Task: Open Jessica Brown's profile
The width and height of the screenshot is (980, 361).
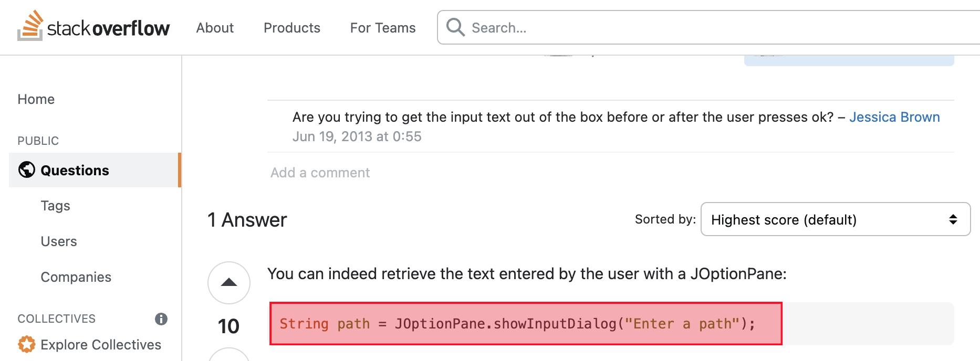Action: point(894,117)
